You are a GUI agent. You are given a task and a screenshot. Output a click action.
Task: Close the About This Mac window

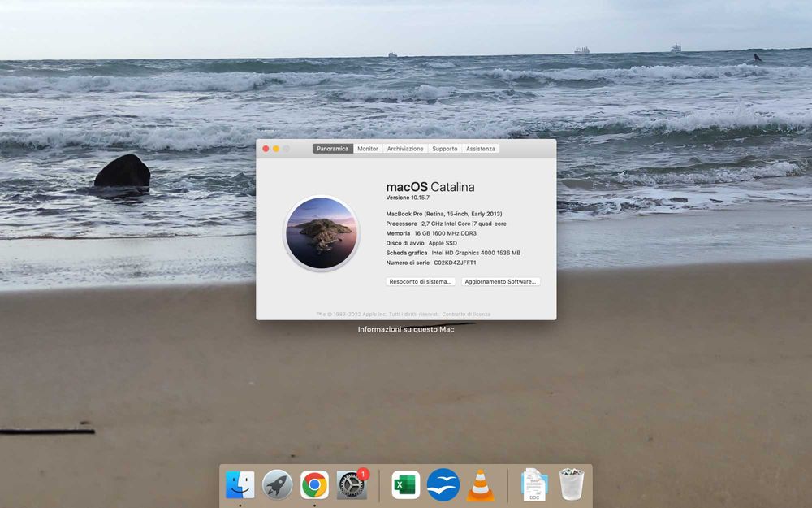point(266,149)
